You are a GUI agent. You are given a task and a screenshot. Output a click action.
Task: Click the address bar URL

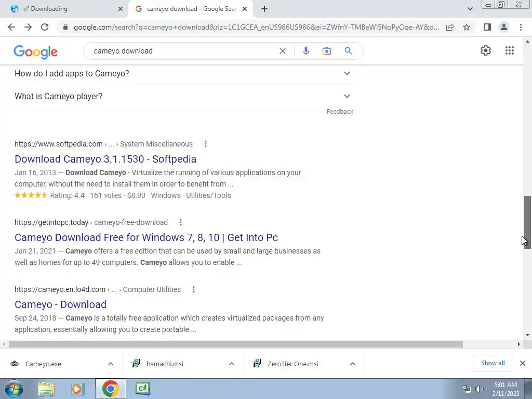tap(256, 27)
